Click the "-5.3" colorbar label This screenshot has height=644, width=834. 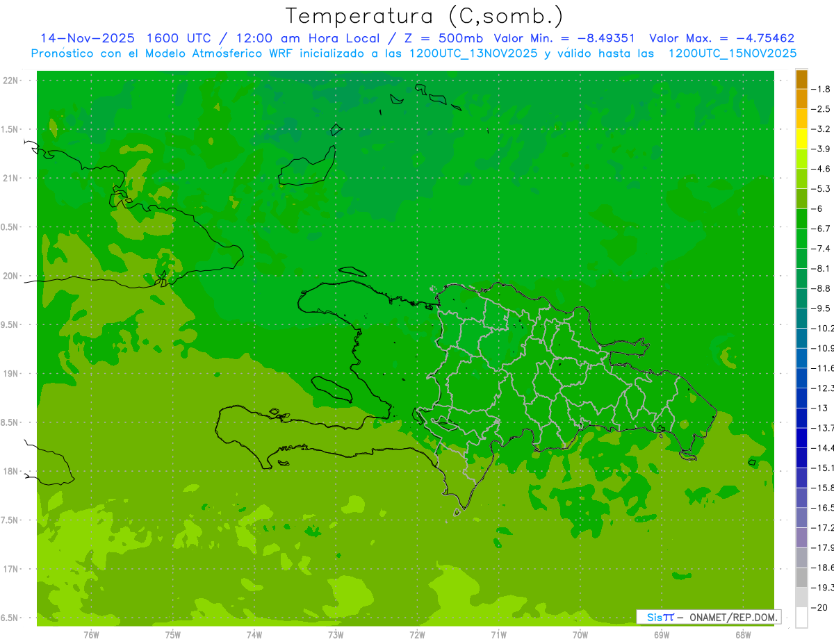point(821,189)
